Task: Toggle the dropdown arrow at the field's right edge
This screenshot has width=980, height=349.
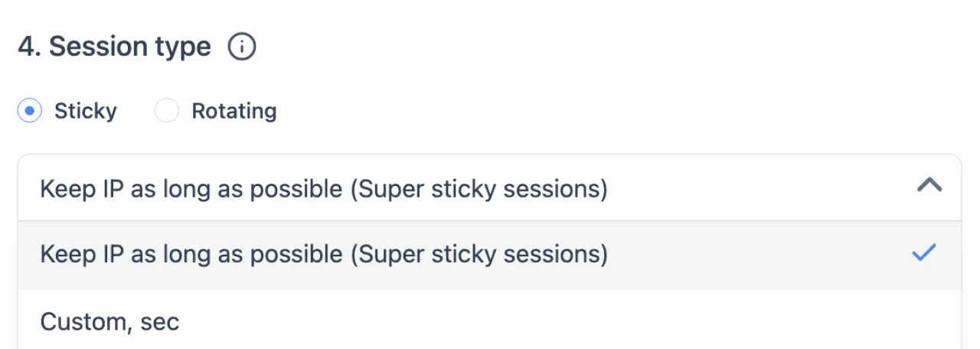Action: (929, 185)
